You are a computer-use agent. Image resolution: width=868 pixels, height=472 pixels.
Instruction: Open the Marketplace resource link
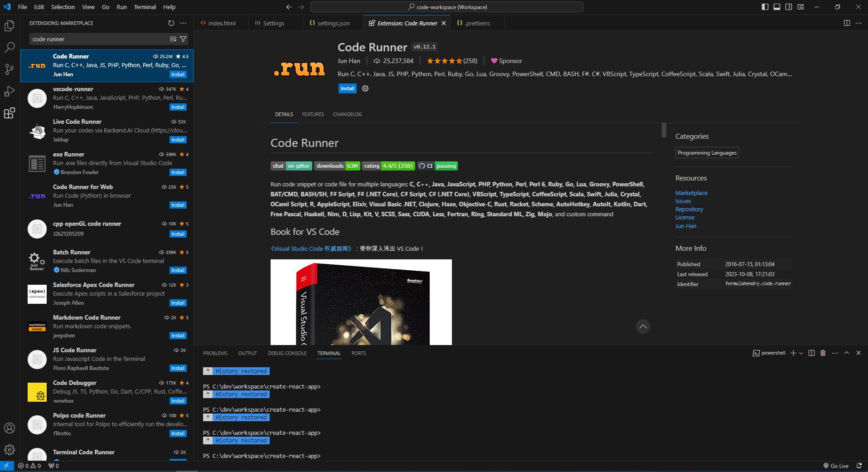click(x=691, y=193)
